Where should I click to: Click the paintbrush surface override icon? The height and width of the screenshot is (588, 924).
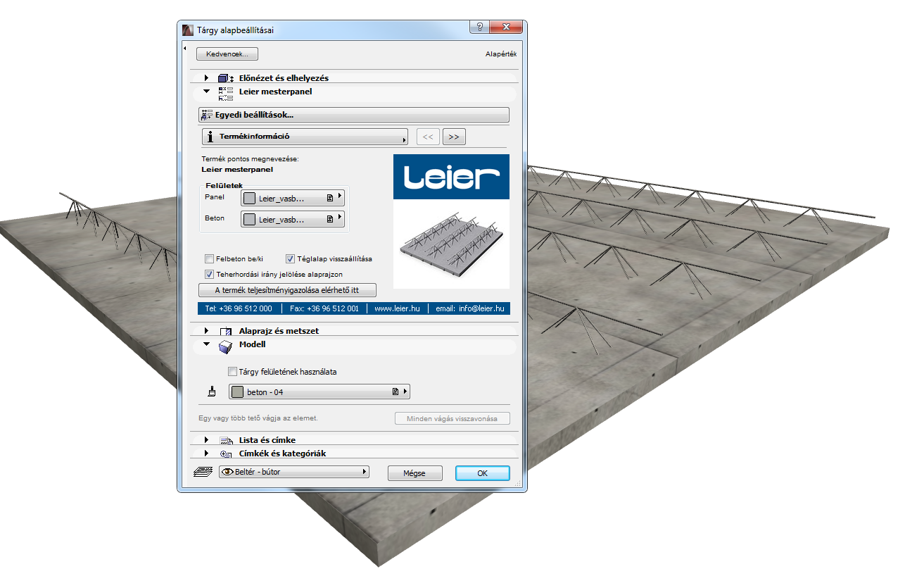[x=212, y=392]
